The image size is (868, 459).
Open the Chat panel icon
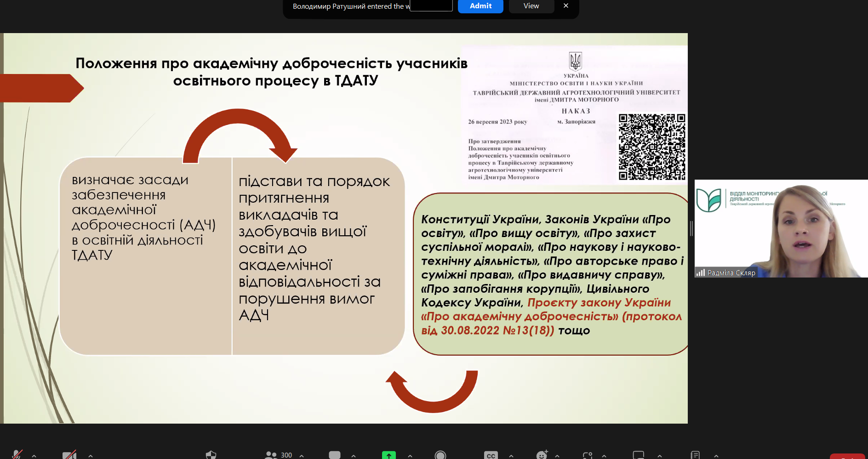(335, 455)
